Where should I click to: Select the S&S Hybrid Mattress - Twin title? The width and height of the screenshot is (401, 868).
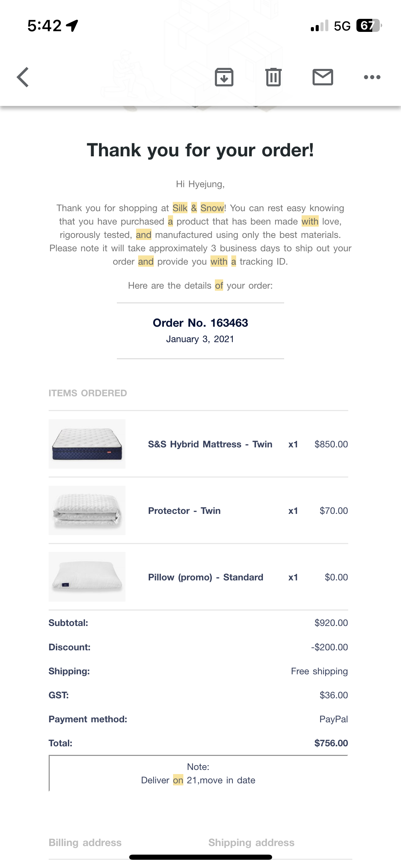[x=210, y=444]
